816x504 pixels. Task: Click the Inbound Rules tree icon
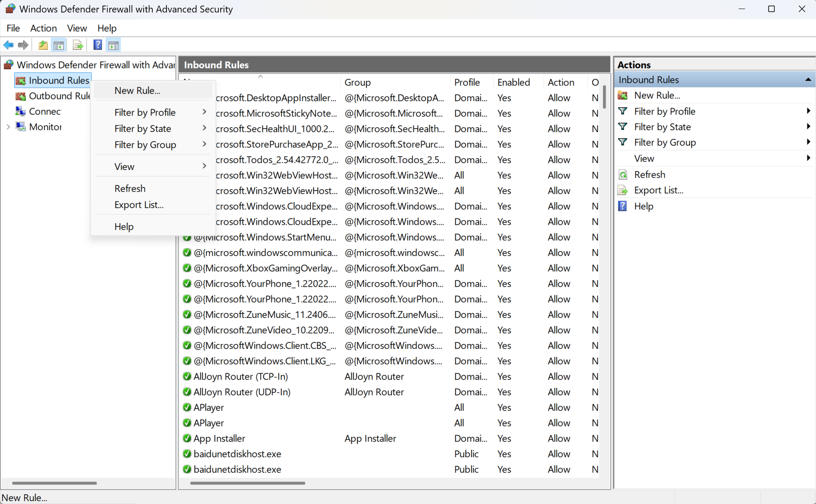click(21, 80)
